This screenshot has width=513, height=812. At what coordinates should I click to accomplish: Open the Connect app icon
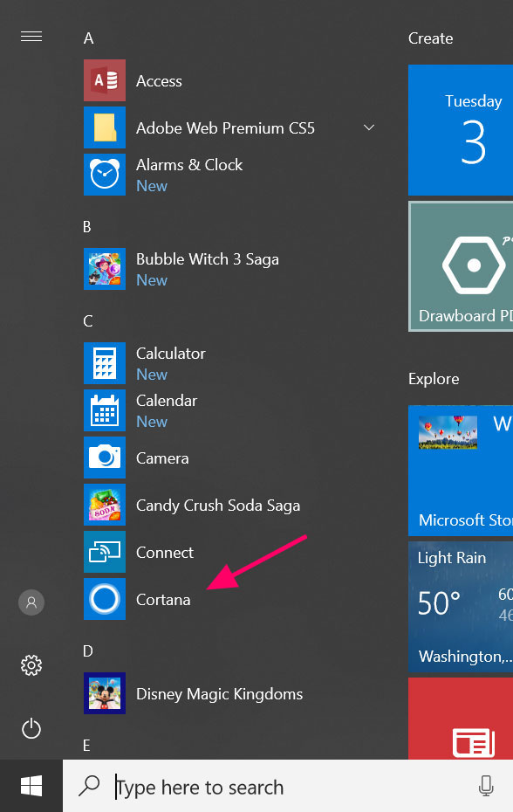pos(105,552)
